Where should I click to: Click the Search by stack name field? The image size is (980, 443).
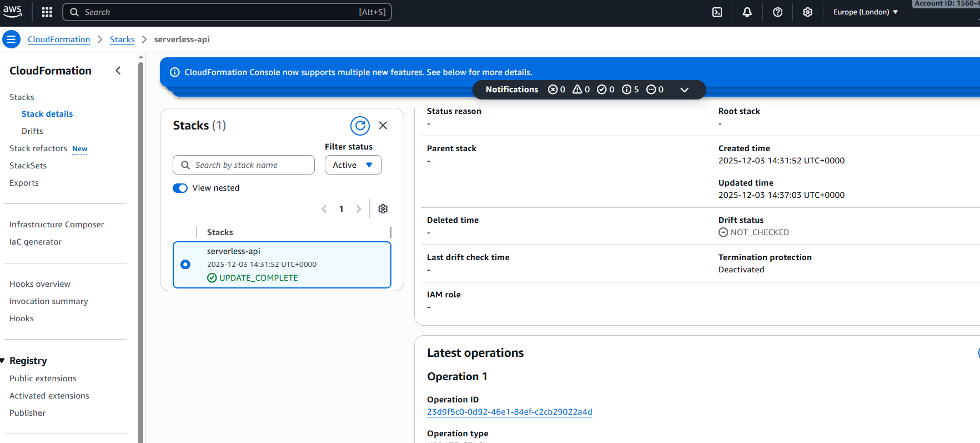[x=244, y=165]
